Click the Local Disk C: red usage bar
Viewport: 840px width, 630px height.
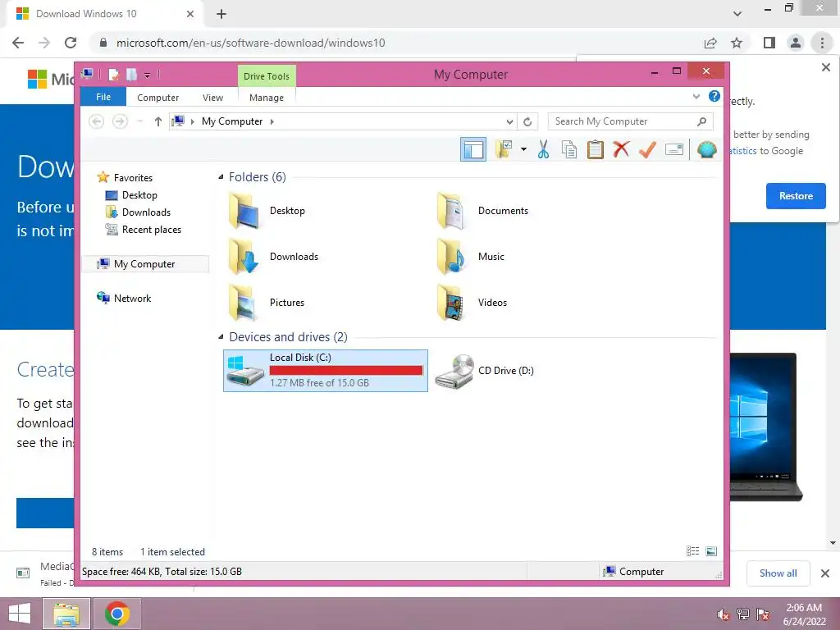[x=346, y=370]
